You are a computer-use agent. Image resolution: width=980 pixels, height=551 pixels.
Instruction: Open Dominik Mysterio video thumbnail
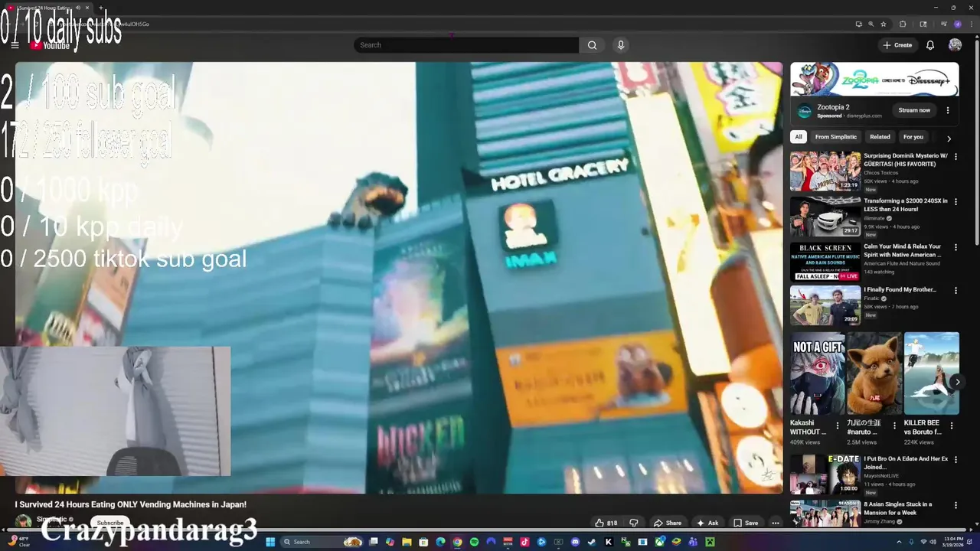click(x=825, y=171)
